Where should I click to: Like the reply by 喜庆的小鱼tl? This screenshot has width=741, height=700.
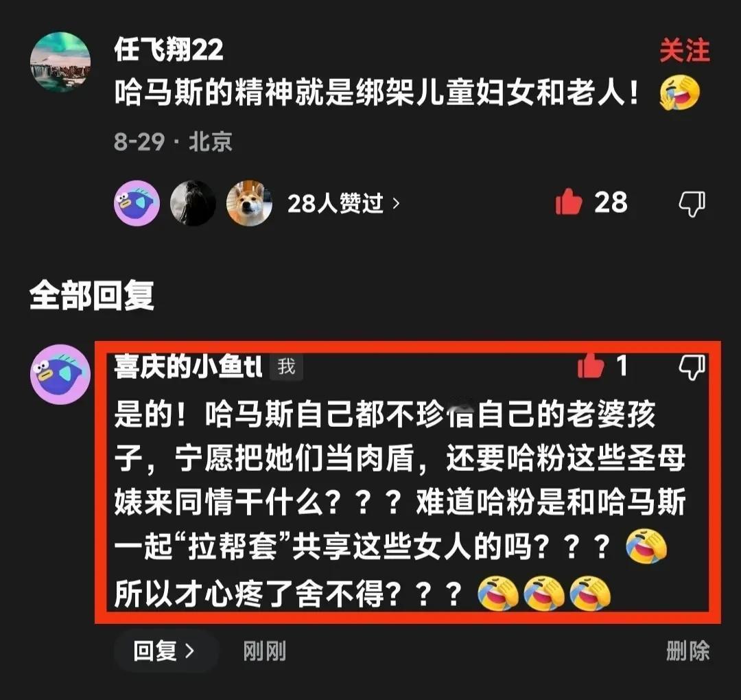(x=591, y=365)
